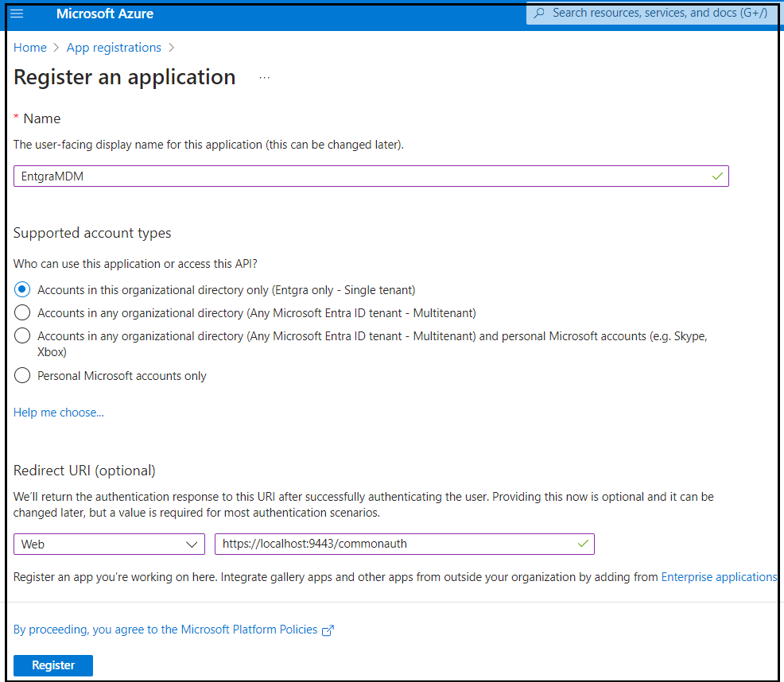Click the search magnifier icon
Viewport: 784px width, 682px height.
point(539,13)
